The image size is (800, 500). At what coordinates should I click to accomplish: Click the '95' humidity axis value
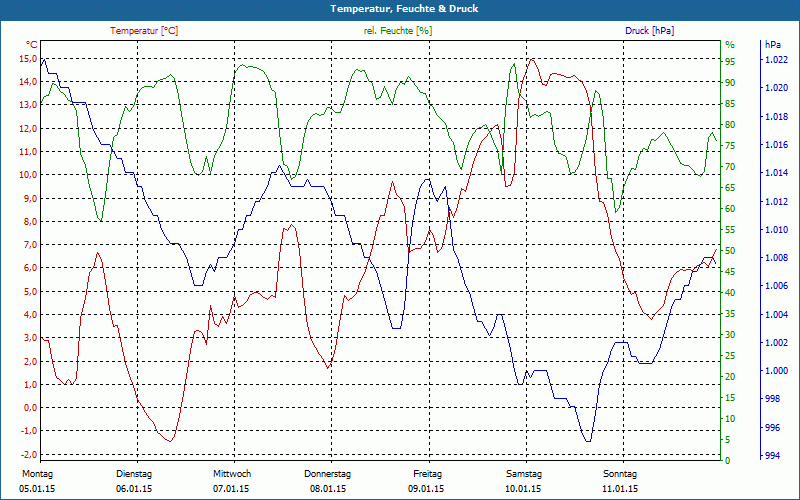pyautogui.click(x=731, y=62)
